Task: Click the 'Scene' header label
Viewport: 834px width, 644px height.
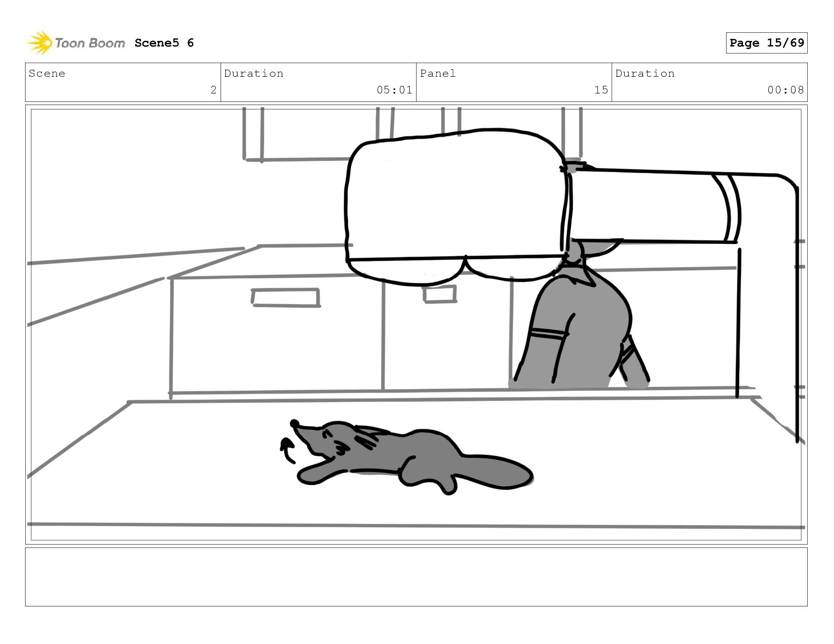Action: (47, 73)
